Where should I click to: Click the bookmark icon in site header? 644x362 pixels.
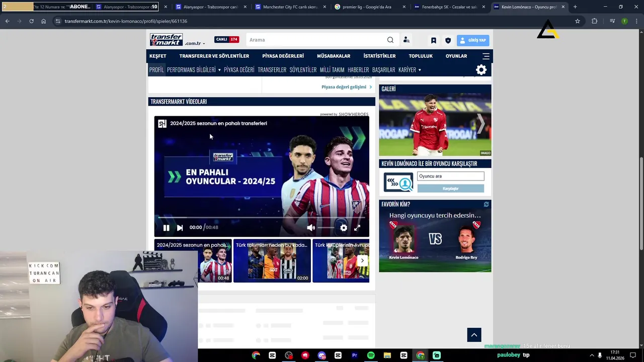point(433,40)
